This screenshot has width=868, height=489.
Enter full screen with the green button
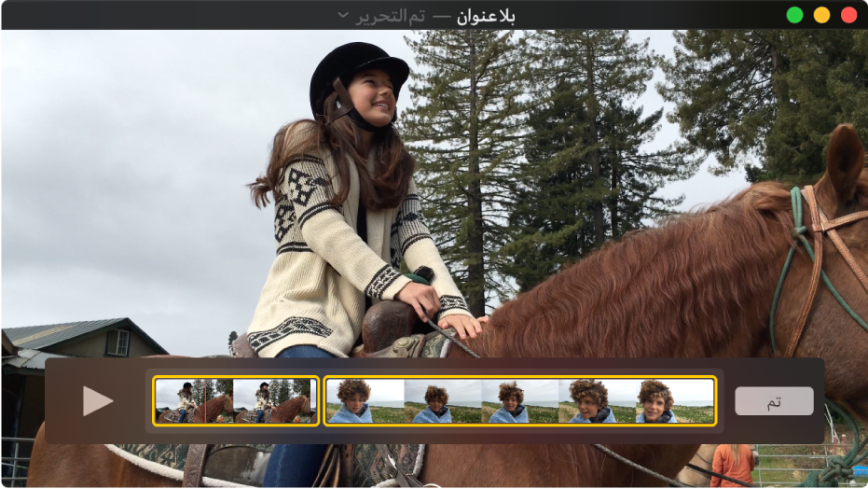(794, 15)
